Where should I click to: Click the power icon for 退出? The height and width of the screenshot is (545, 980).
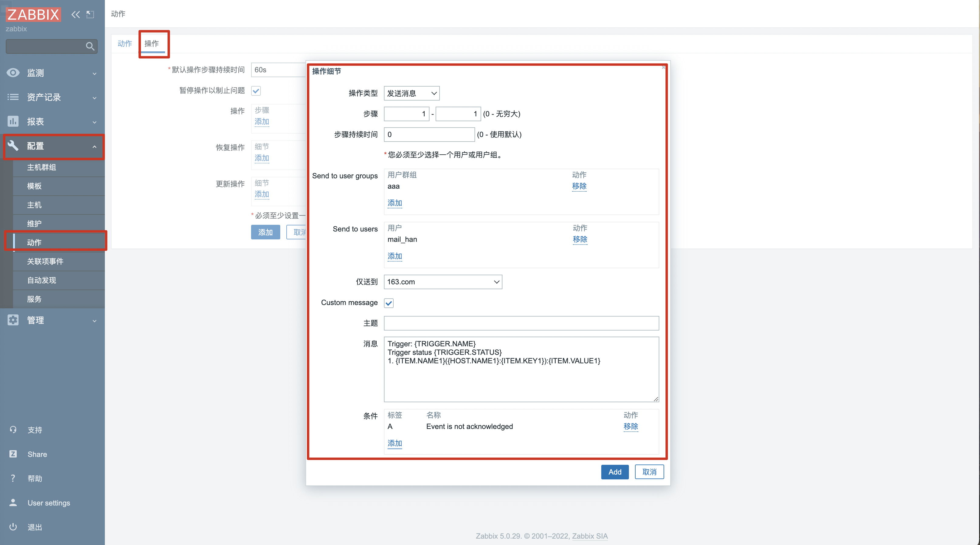[13, 527]
